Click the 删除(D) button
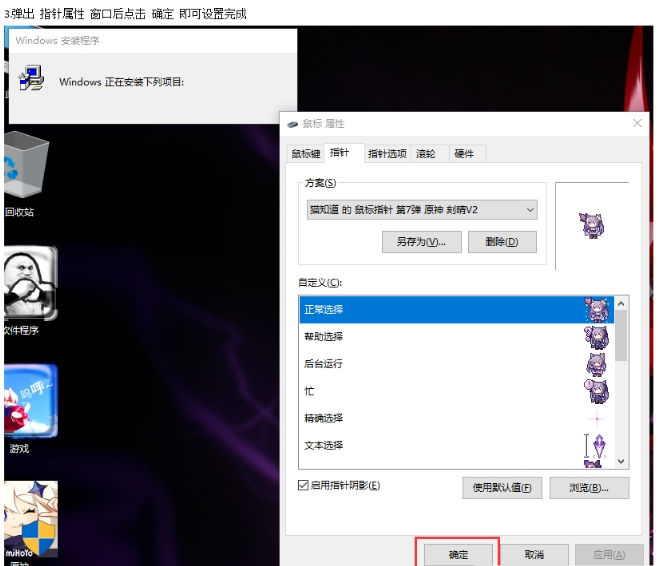Viewport: 658px width, 566px height. (x=502, y=242)
